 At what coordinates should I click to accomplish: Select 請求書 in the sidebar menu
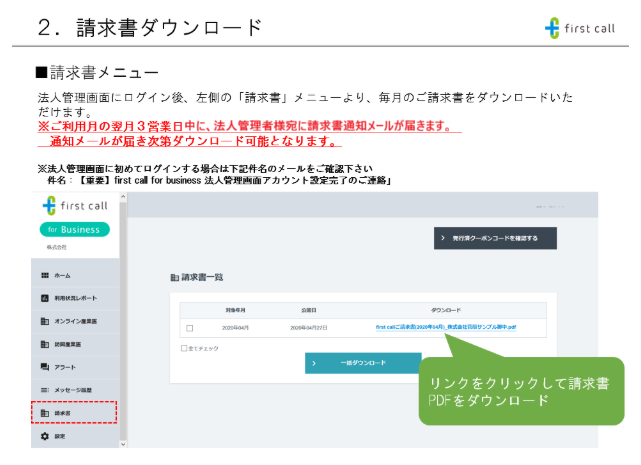coord(74,413)
